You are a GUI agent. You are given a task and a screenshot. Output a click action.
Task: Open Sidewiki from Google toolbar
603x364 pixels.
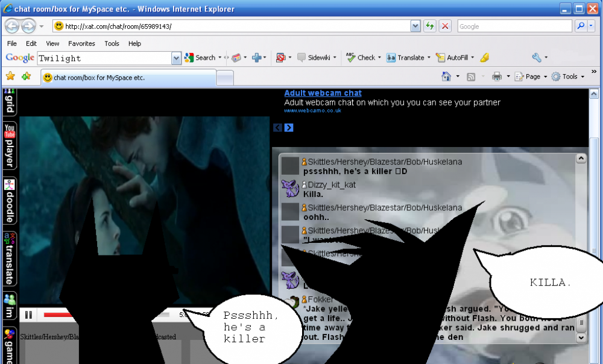click(x=314, y=58)
